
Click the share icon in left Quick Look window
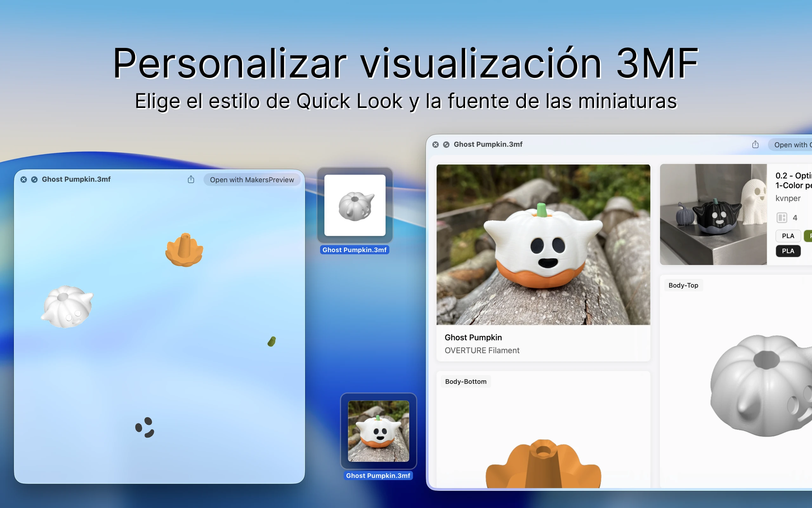pyautogui.click(x=191, y=179)
